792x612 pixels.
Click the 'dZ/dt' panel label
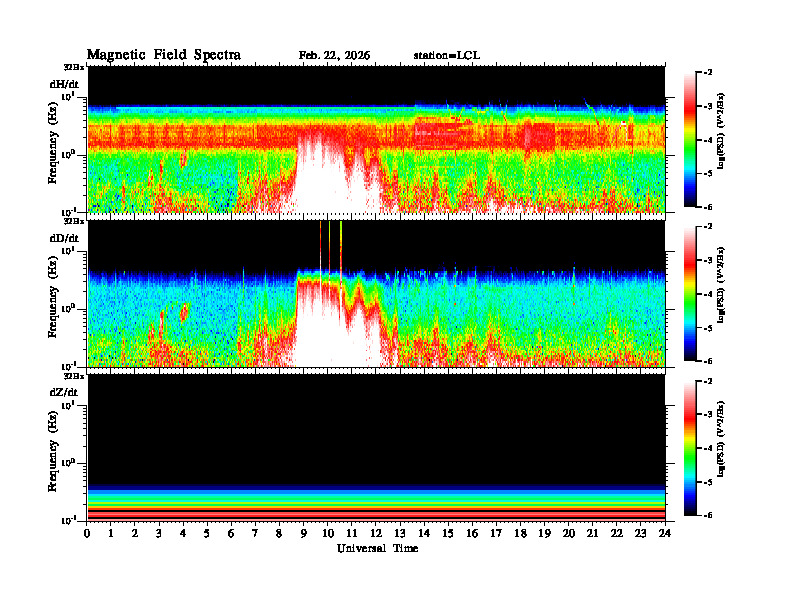point(64,392)
